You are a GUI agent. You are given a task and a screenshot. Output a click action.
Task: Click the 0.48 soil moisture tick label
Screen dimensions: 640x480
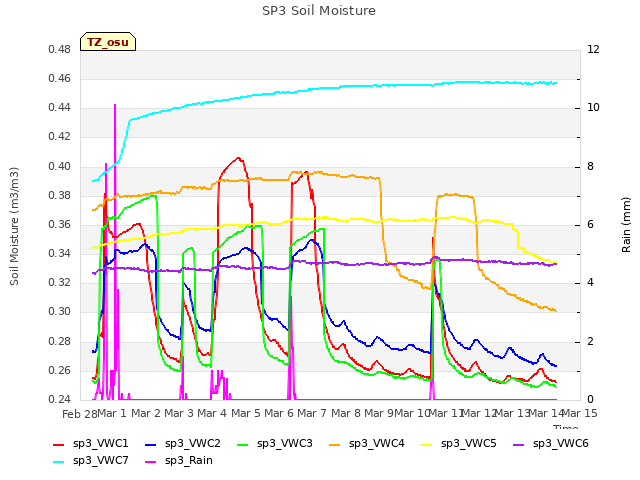[x=60, y=49]
